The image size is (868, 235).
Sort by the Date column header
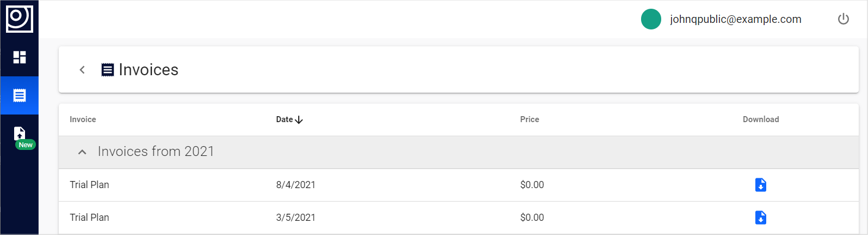pyautogui.click(x=285, y=119)
